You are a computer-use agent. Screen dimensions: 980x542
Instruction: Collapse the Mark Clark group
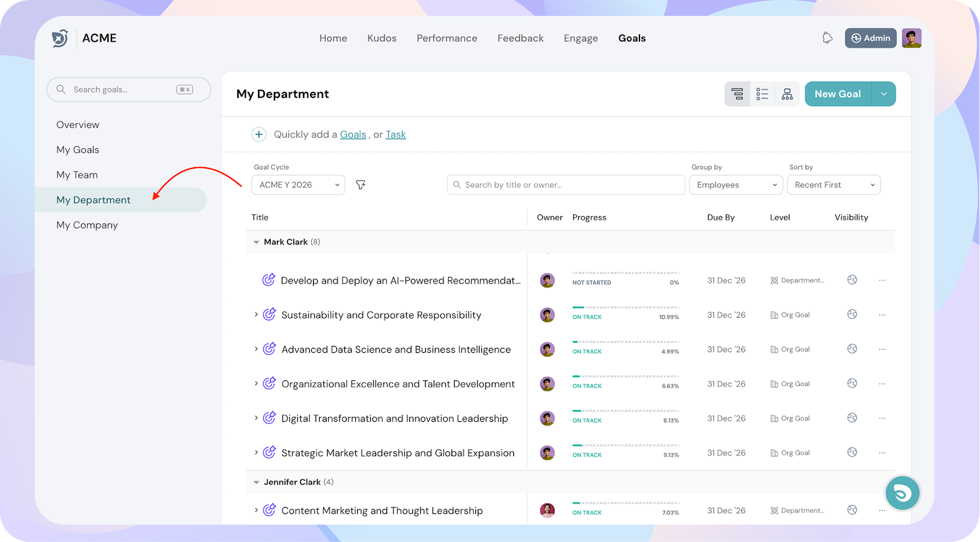point(256,243)
